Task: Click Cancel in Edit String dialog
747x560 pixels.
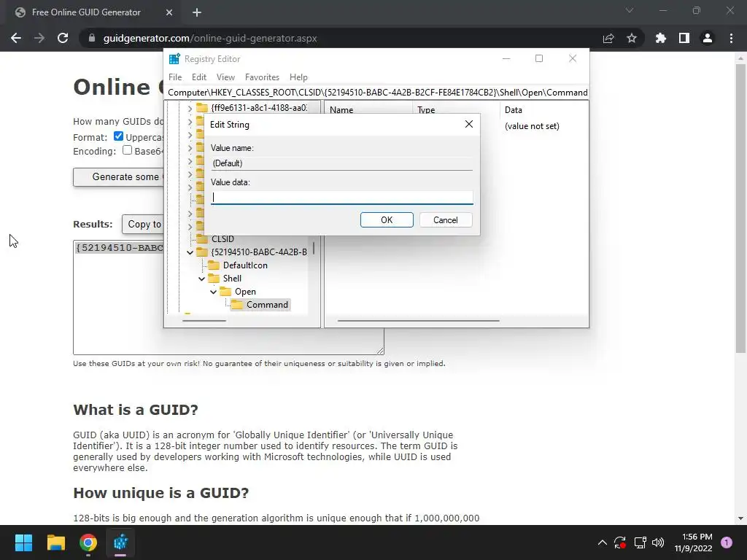Action: [x=446, y=220]
